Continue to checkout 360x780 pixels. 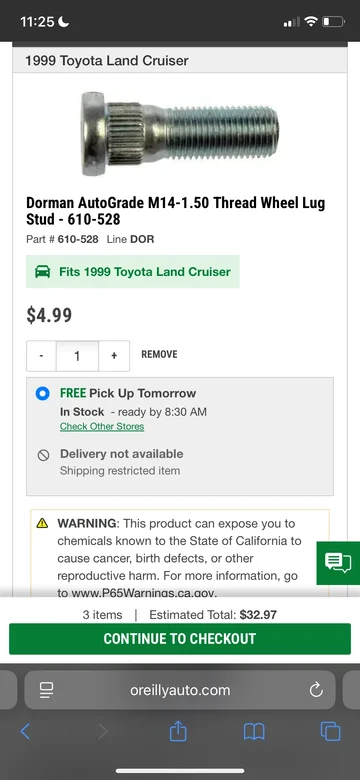pos(180,639)
